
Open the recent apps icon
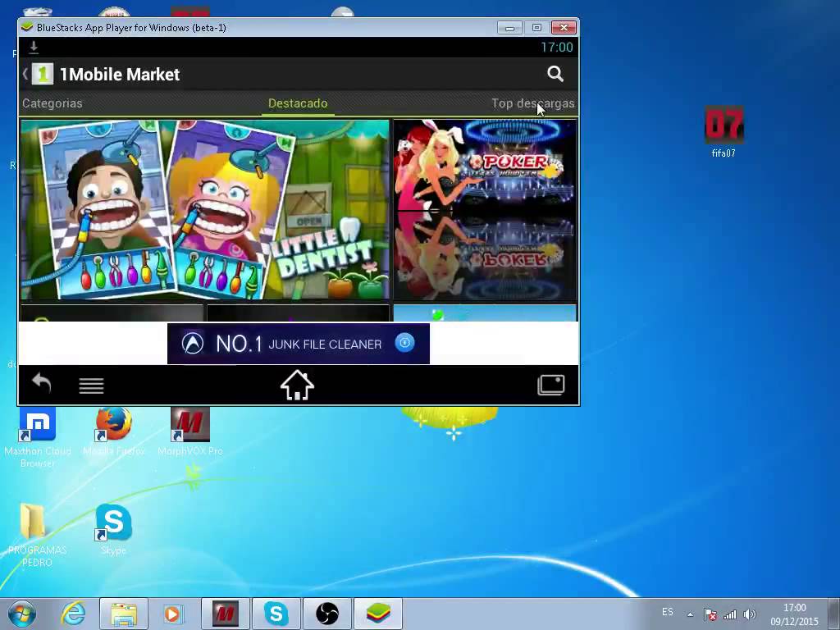tap(551, 385)
